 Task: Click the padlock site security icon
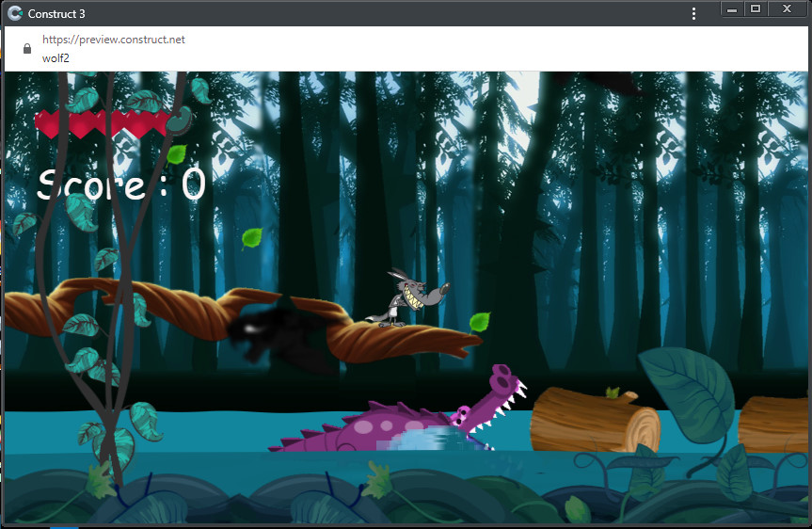(27, 49)
